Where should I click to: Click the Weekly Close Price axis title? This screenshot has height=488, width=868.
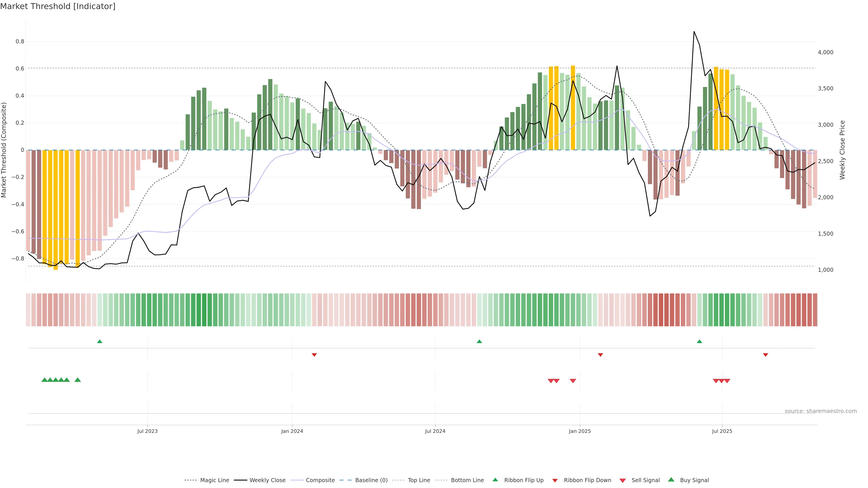[x=842, y=150]
